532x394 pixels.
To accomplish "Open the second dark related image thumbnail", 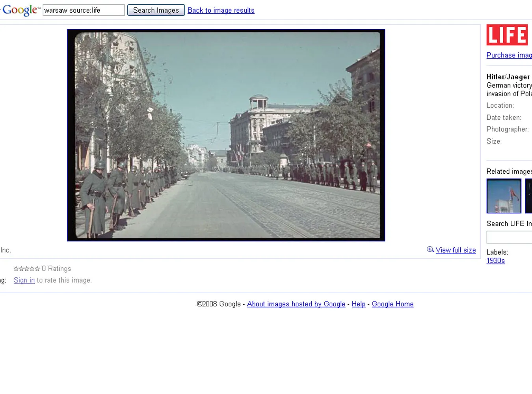I will click(x=529, y=196).
